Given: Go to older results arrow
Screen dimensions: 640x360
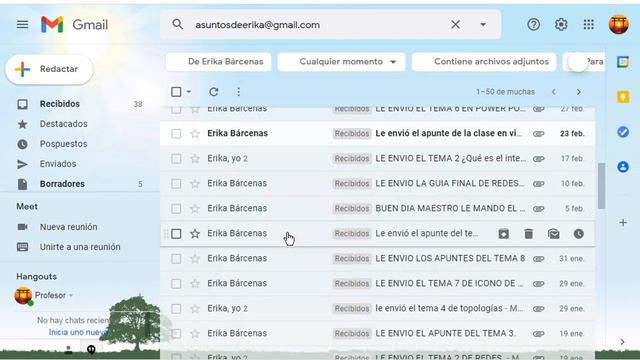Looking at the screenshot, I should click(x=578, y=92).
